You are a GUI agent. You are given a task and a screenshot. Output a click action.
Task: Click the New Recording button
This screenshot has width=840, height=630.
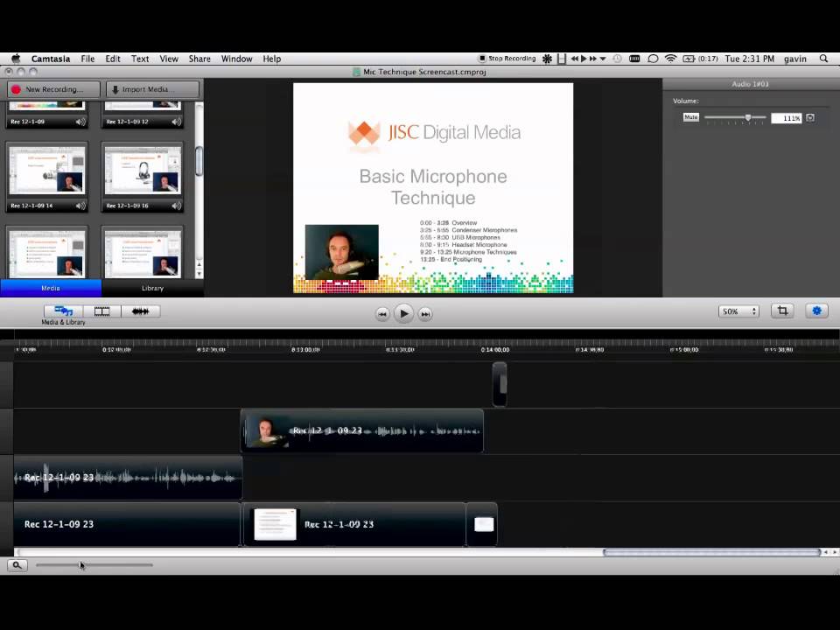point(53,89)
